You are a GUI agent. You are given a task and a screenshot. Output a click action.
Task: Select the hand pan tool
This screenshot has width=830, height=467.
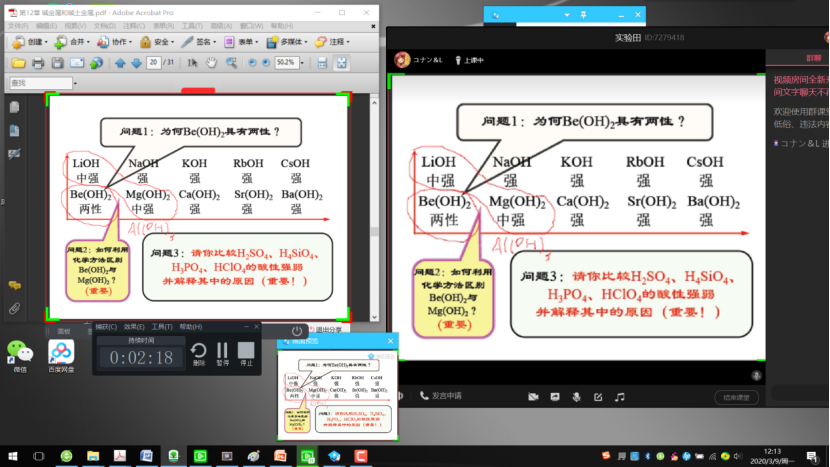pos(210,63)
